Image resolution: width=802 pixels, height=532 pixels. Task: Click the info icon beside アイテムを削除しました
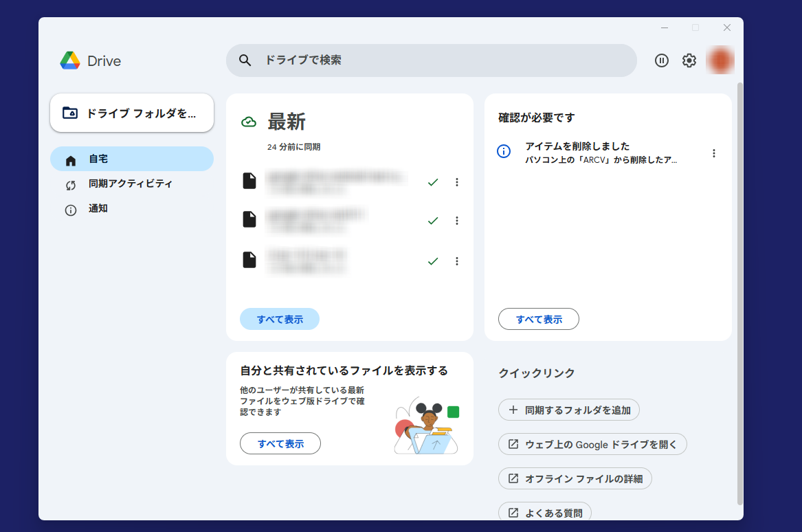pyautogui.click(x=504, y=151)
